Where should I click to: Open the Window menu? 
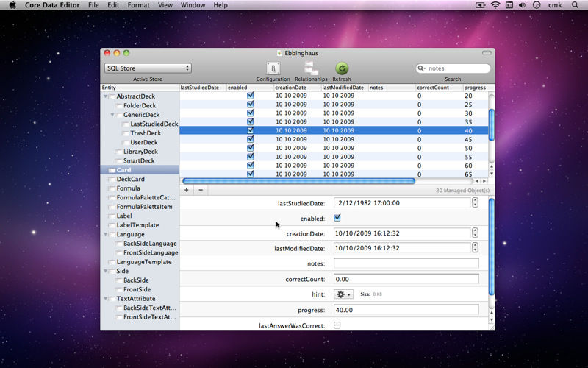click(193, 5)
